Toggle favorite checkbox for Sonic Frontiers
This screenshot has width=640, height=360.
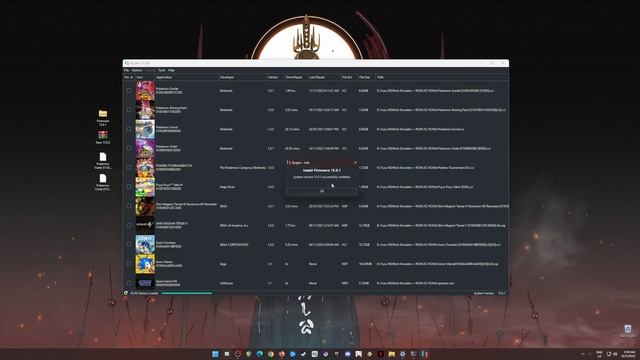point(129,244)
